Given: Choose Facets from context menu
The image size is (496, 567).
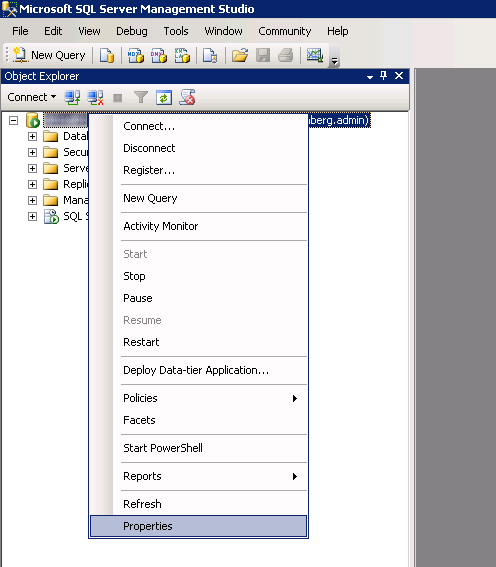Looking at the screenshot, I should tap(198, 420).
